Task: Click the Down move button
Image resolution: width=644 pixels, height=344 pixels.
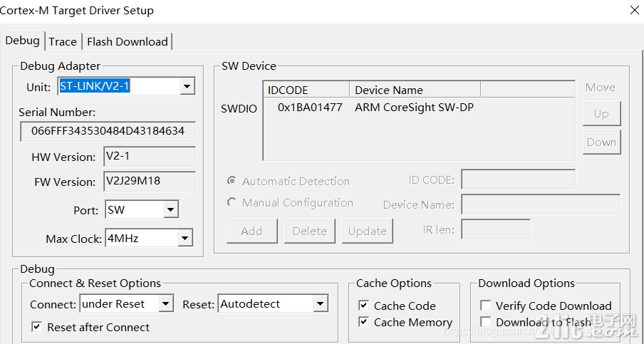Action: 601,142
